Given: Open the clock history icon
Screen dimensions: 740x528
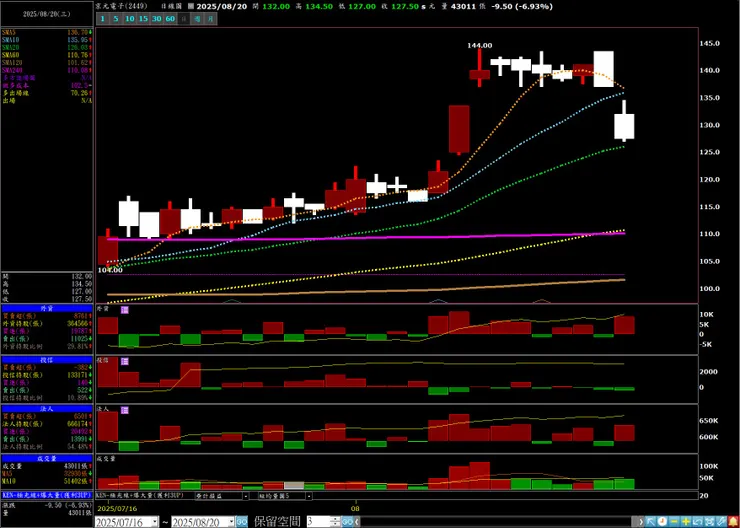Looking at the screenshot, I should (x=662, y=522).
